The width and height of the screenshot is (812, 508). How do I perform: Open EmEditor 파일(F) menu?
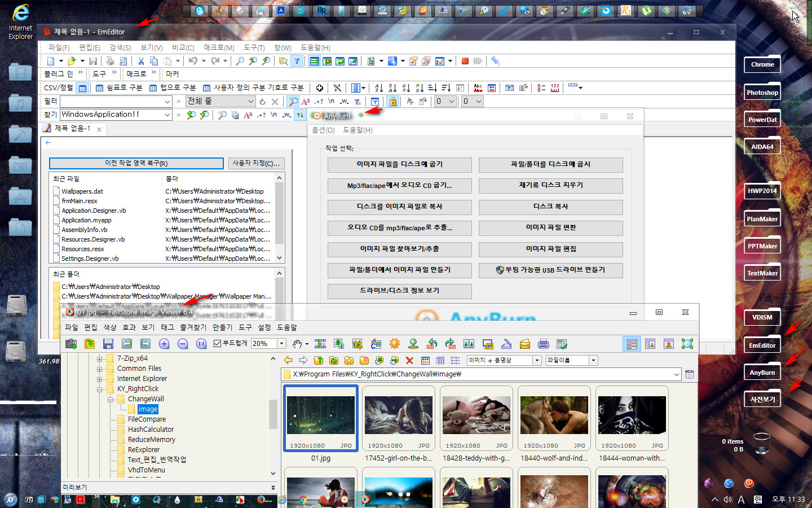59,47
